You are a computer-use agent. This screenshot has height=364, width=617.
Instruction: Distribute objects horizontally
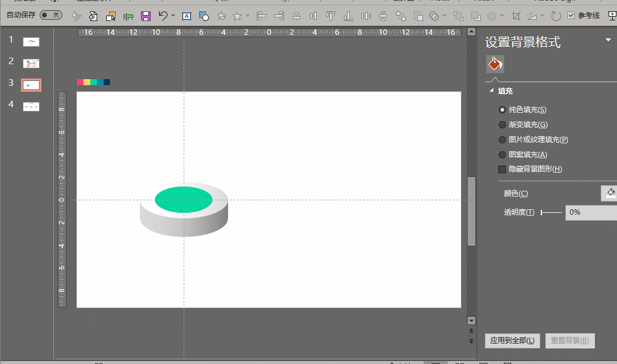tap(366, 16)
